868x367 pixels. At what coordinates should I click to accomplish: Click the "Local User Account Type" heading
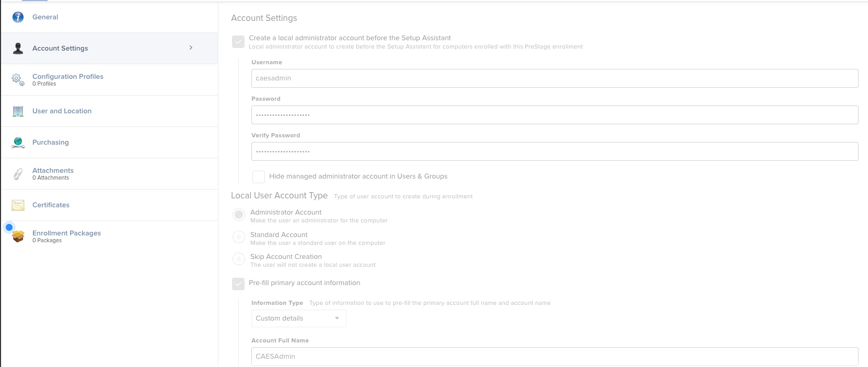(280, 196)
